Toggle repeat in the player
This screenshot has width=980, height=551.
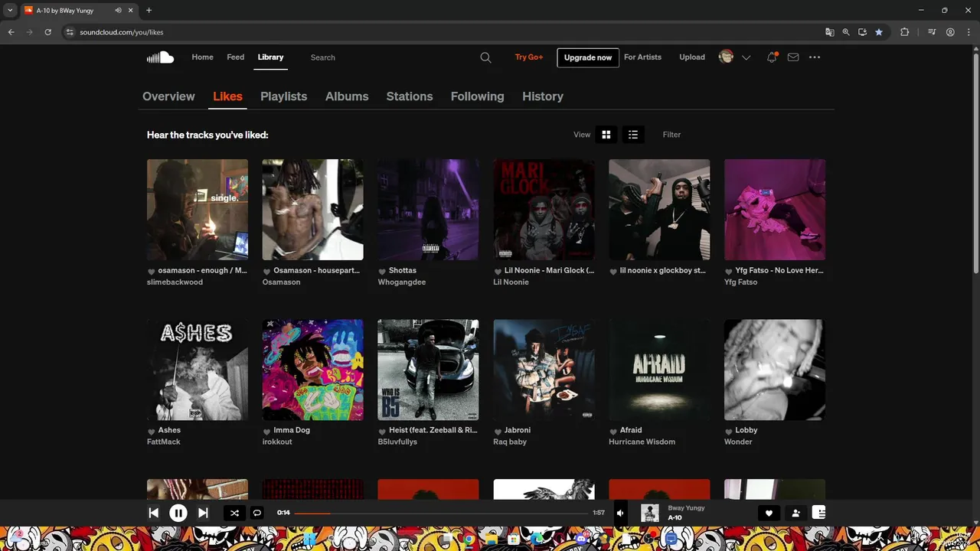pyautogui.click(x=257, y=514)
